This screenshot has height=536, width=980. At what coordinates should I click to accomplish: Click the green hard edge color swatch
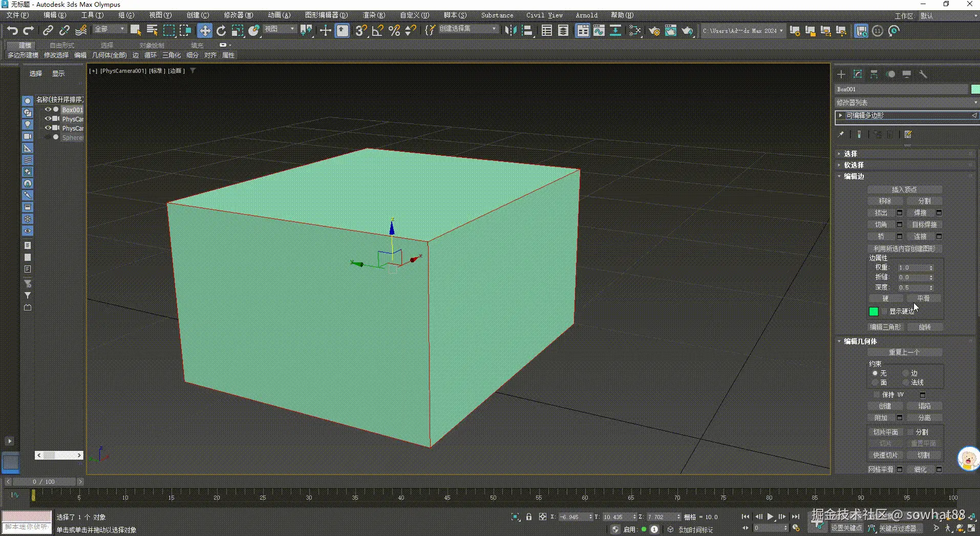coord(874,312)
